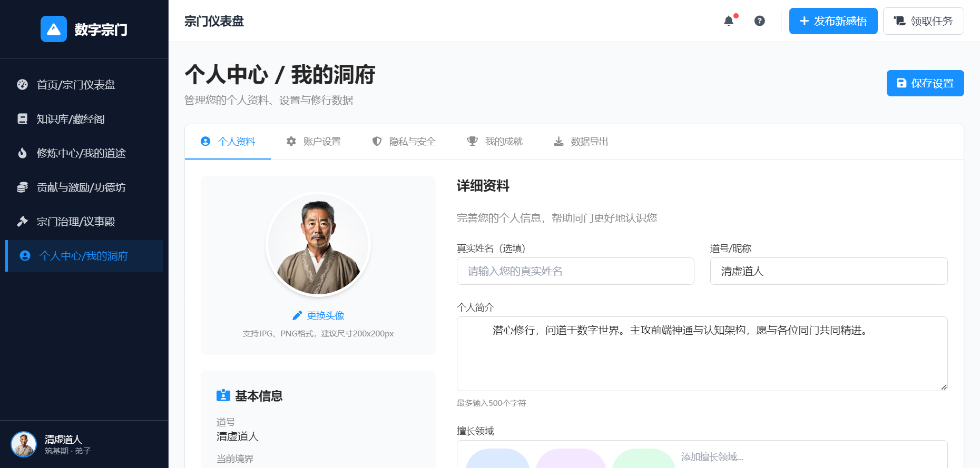
Task: Click the 领取任务 button
Action: coord(923,21)
